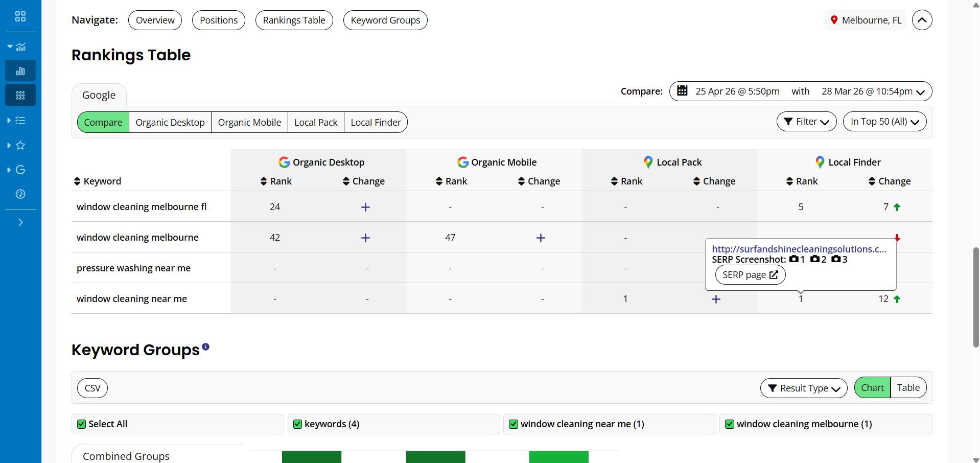Select the Organic Mobile view tab
This screenshot has height=463, width=980.
click(249, 122)
